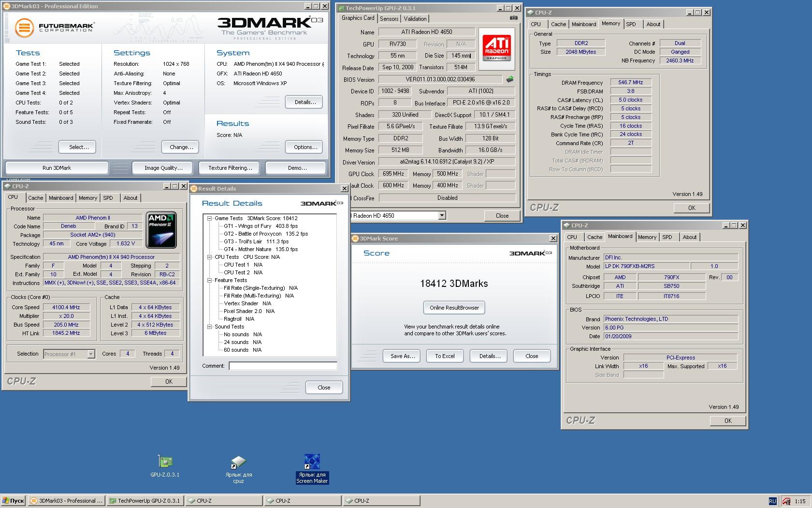Open About tab in CPU-Z mainboard window
This screenshot has height=508, width=812.
click(690, 237)
